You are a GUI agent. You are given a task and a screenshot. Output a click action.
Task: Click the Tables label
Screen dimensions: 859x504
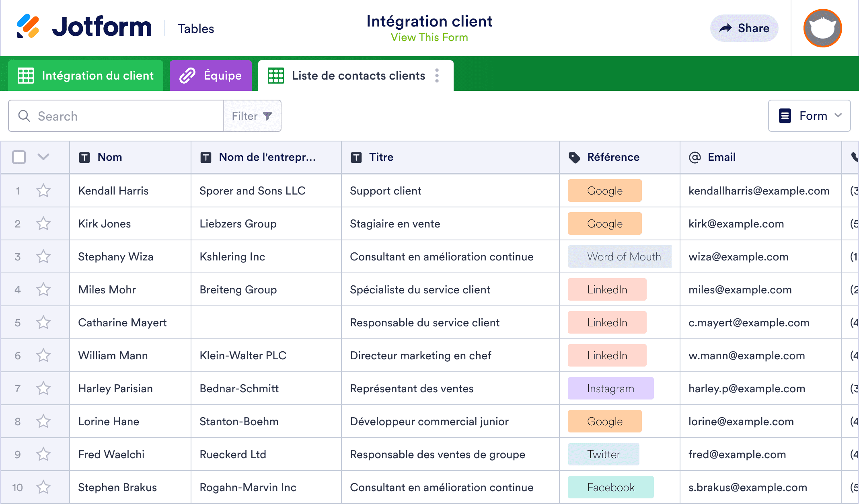click(196, 28)
